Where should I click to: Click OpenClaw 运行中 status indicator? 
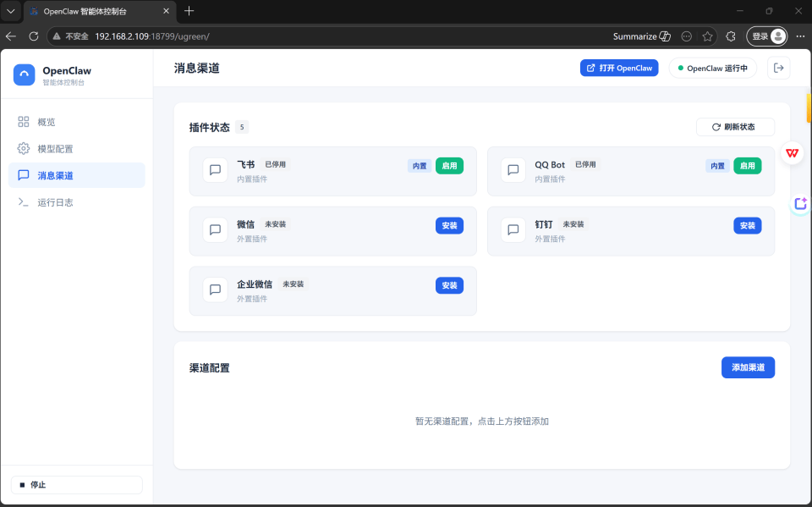point(712,68)
